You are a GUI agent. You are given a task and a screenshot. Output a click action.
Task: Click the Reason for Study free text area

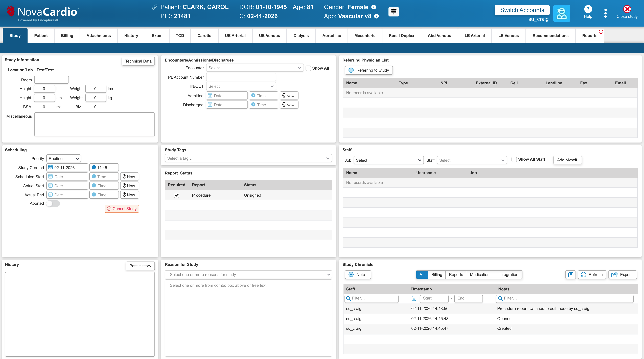tap(248, 318)
